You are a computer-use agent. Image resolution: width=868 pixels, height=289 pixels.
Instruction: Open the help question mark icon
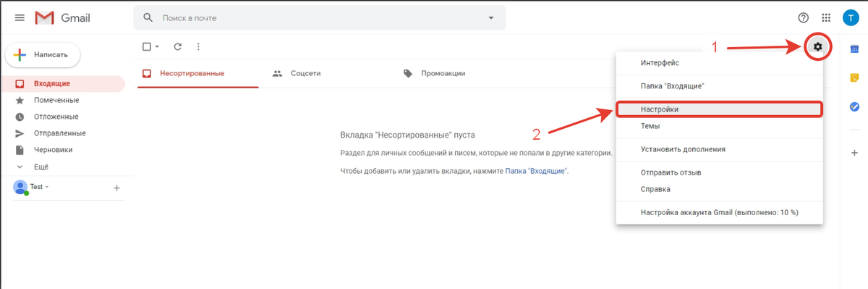tap(803, 17)
